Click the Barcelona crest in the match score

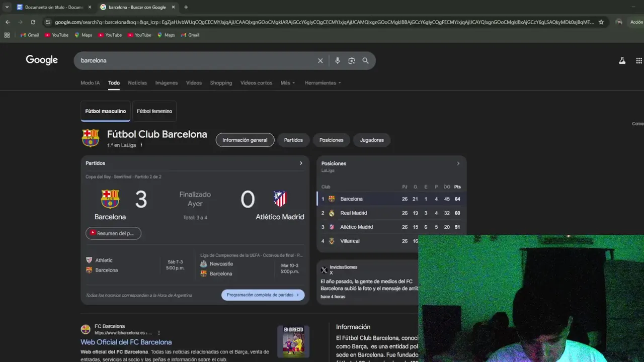click(x=110, y=199)
